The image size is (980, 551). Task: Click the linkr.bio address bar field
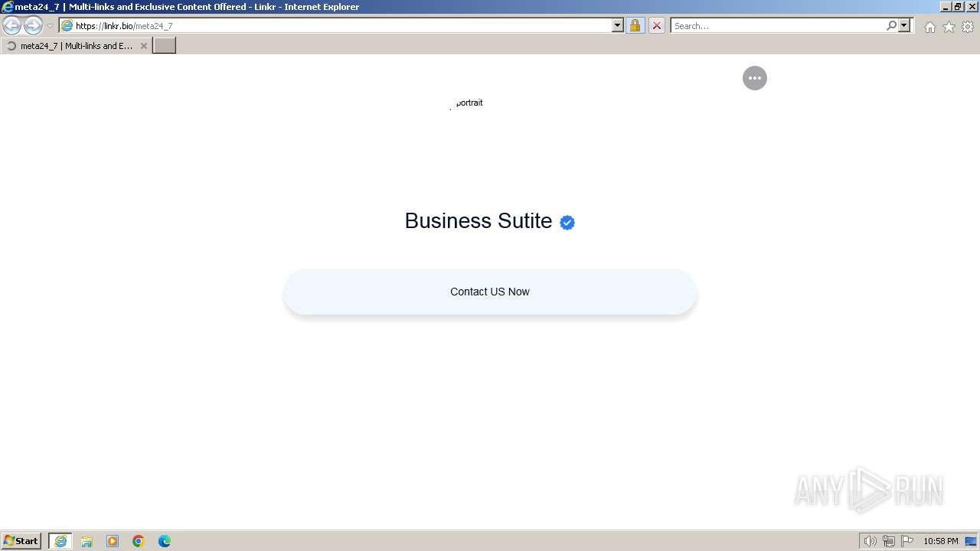click(335, 25)
